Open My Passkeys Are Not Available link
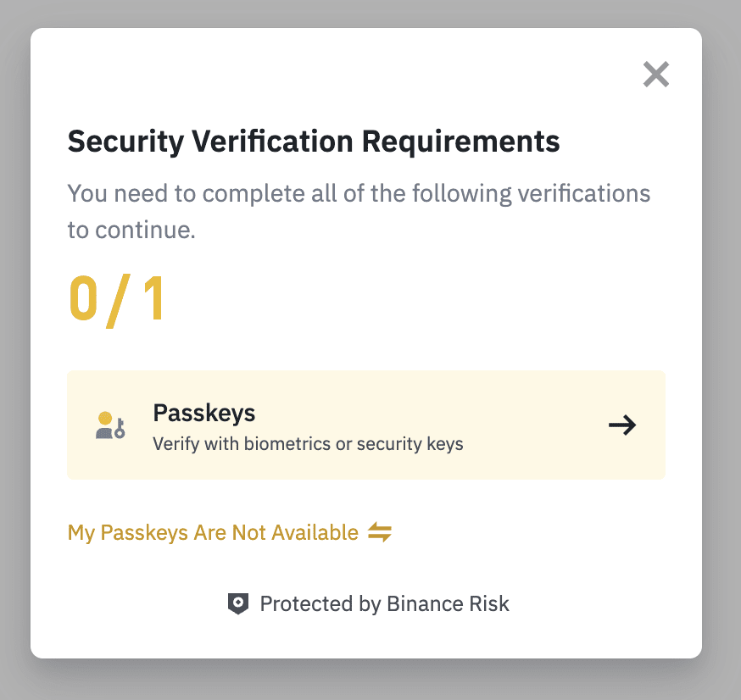This screenshot has height=700, width=741. tap(213, 533)
